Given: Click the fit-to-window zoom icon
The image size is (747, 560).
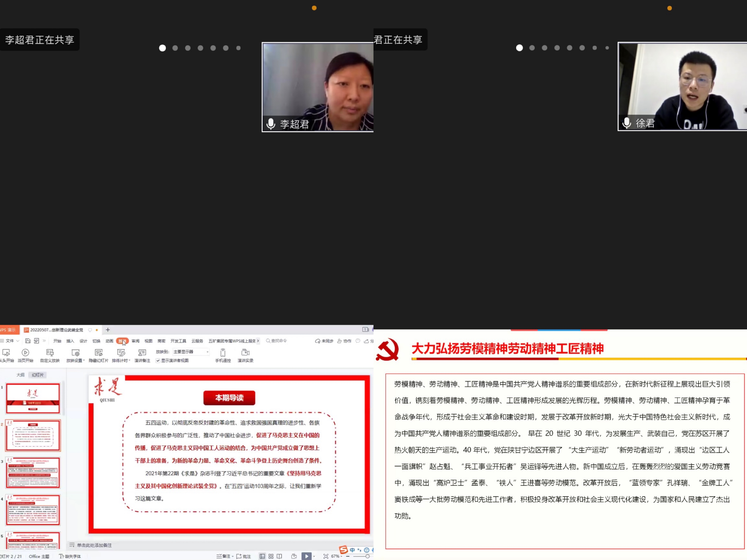Looking at the screenshot, I should [x=326, y=556].
